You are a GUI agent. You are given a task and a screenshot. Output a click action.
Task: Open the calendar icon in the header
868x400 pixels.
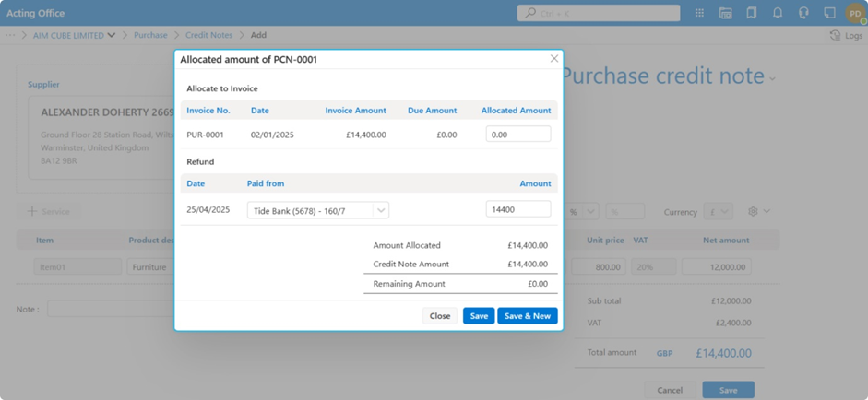(725, 13)
